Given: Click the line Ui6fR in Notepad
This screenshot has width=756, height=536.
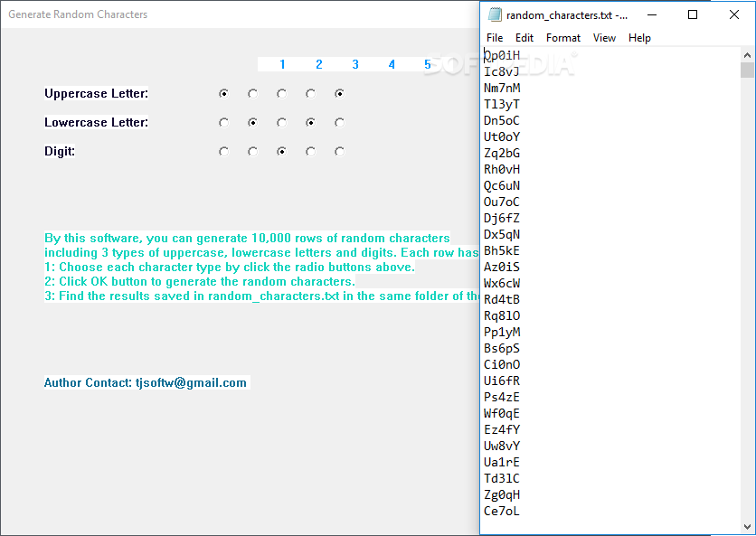Looking at the screenshot, I should click(502, 381).
